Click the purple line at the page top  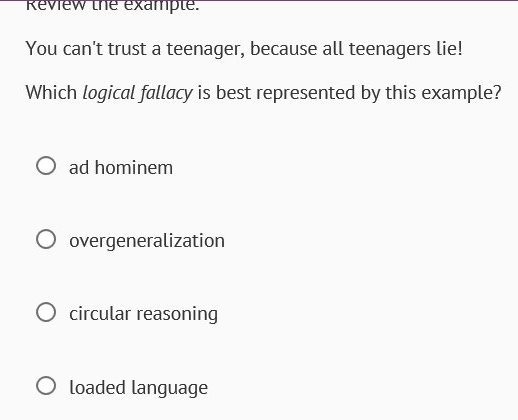tap(259, 0)
